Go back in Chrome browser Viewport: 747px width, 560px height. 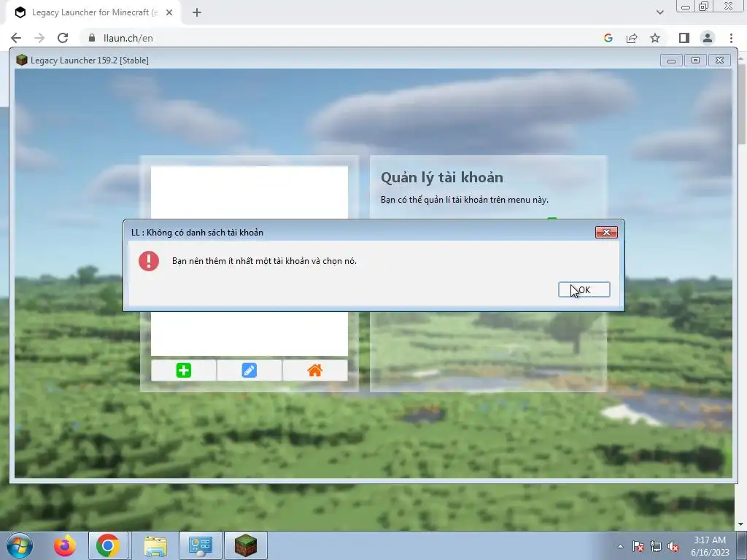[x=16, y=38]
